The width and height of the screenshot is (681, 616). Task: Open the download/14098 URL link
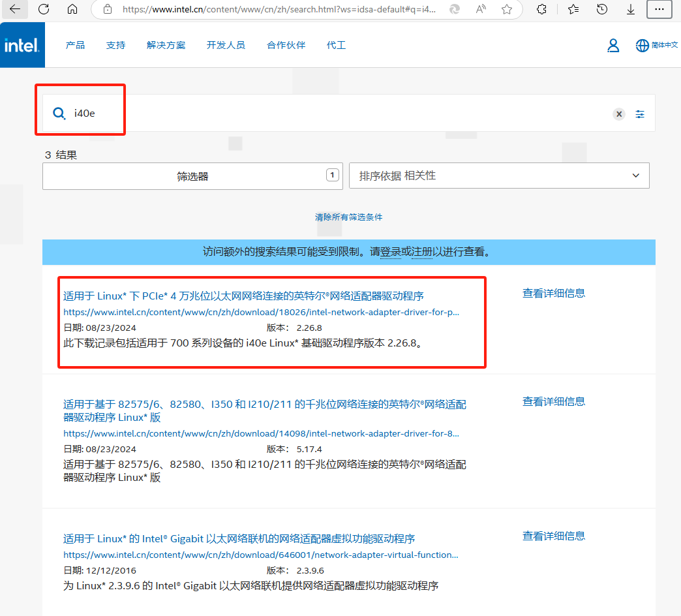click(x=261, y=433)
